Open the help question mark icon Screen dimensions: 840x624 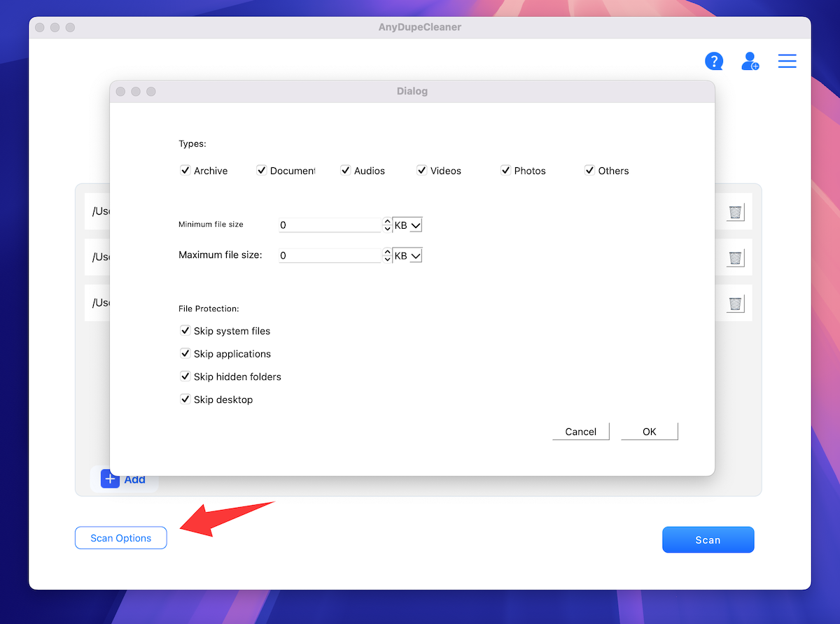pos(713,62)
